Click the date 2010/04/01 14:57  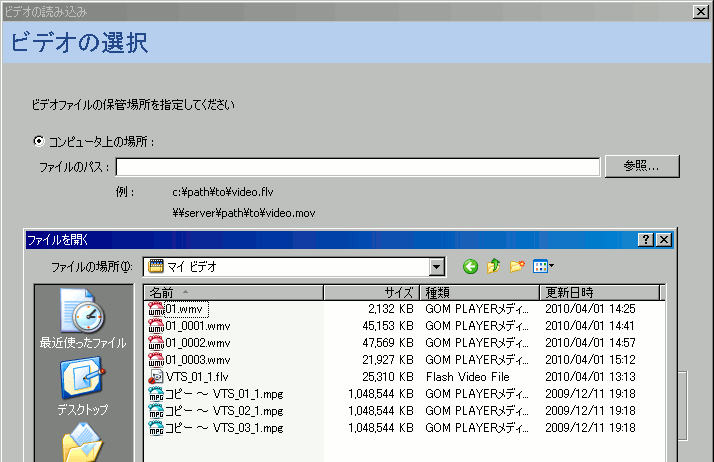pos(590,343)
